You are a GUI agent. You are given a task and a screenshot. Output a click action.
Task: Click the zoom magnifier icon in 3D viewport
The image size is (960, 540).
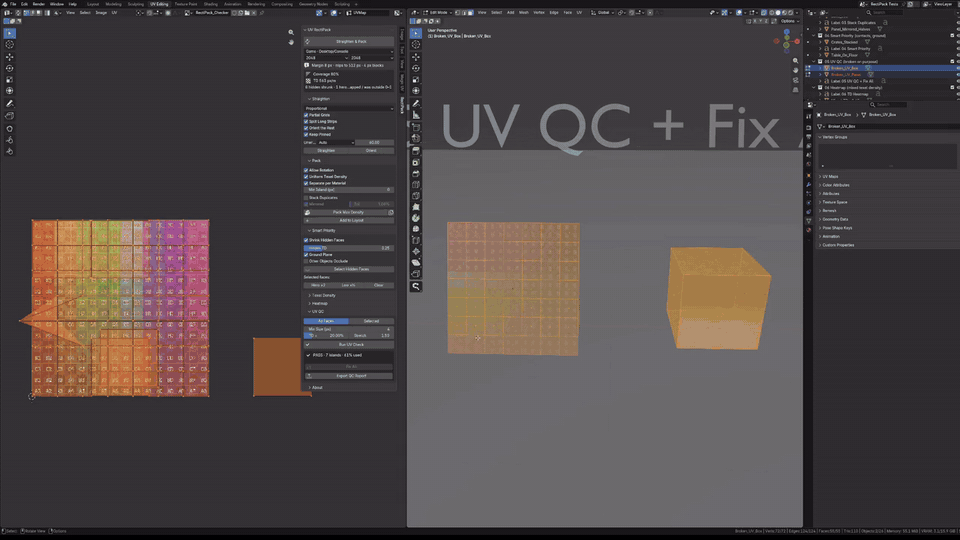[795, 61]
